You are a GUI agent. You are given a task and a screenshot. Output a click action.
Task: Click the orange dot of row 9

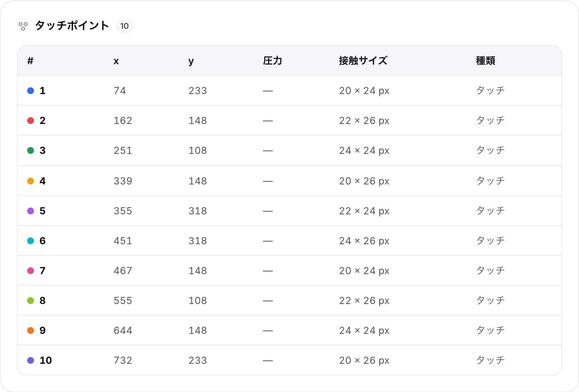31,331
